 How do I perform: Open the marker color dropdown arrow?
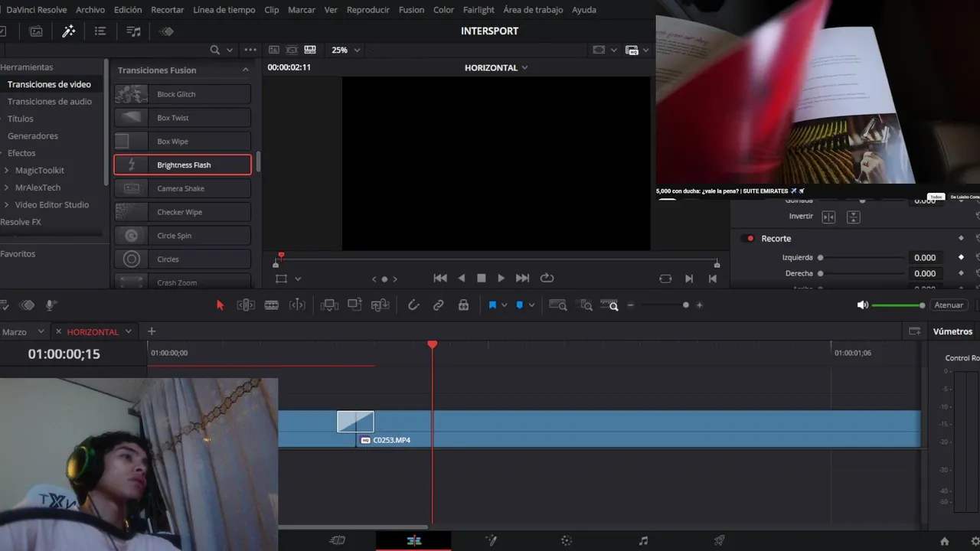531,305
